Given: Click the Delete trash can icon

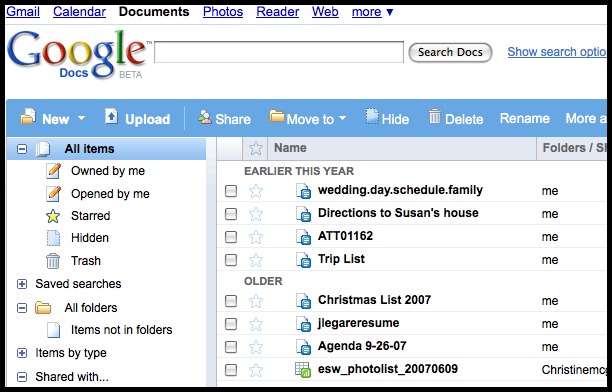Looking at the screenshot, I should click(x=434, y=117).
